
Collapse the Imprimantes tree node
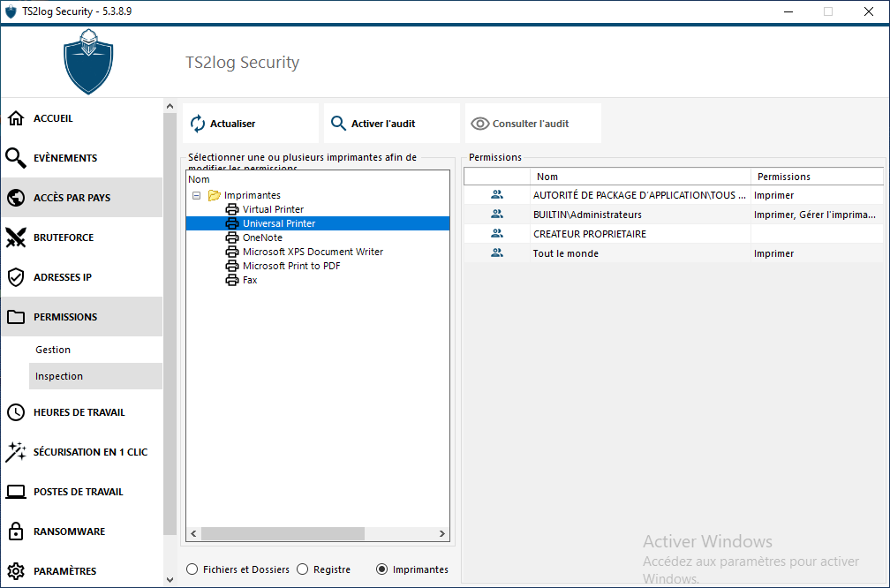coord(196,195)
